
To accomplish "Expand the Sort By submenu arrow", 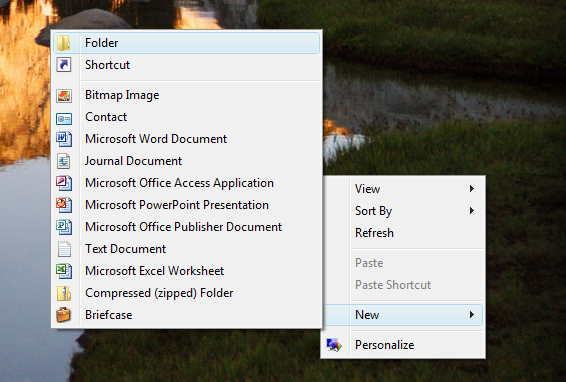I will pos(471,210).
